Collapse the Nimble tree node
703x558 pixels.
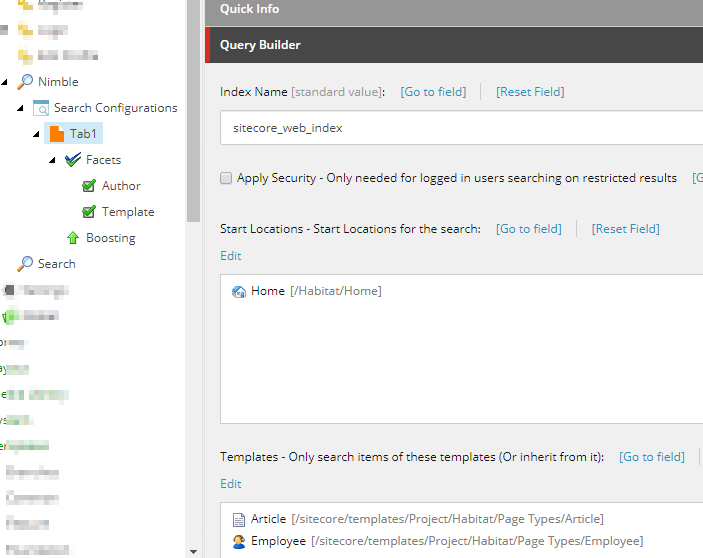[4, 82]
